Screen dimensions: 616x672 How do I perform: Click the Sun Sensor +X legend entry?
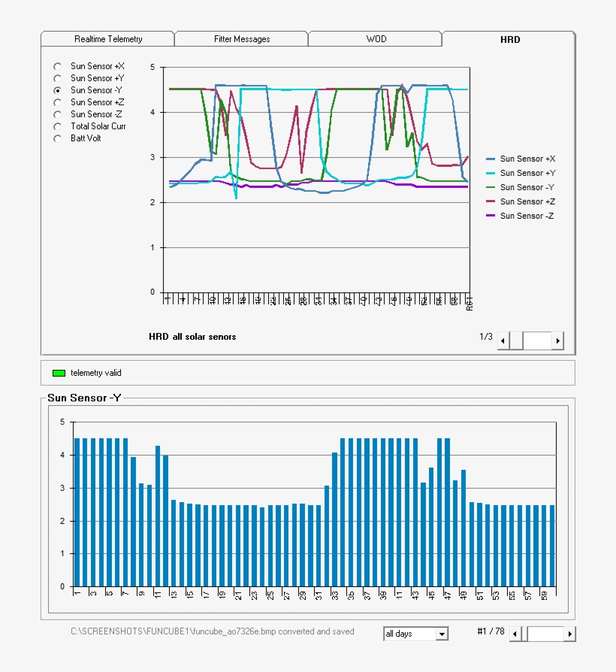click(521, 159)
